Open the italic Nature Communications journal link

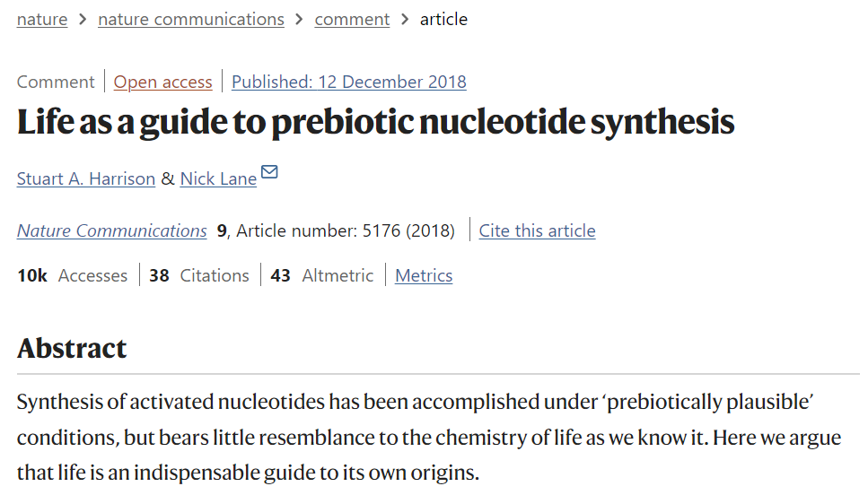coord(111,230)
